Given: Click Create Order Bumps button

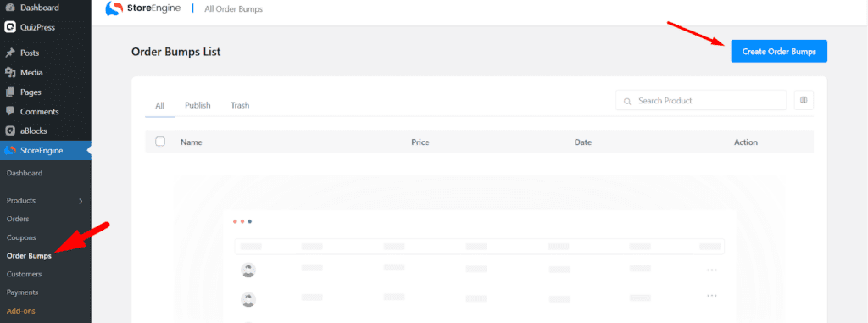Looking at the screenshot, I should [779, 51].
